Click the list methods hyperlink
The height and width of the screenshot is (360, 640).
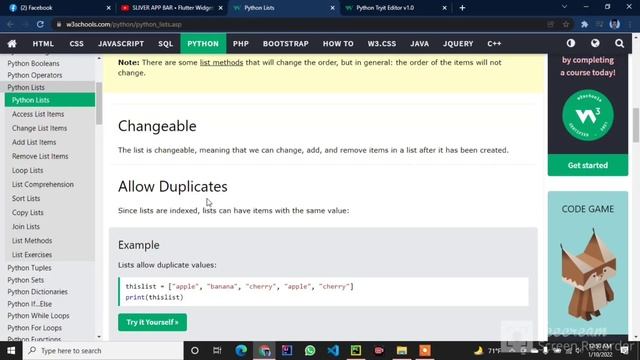coord(221,62)
